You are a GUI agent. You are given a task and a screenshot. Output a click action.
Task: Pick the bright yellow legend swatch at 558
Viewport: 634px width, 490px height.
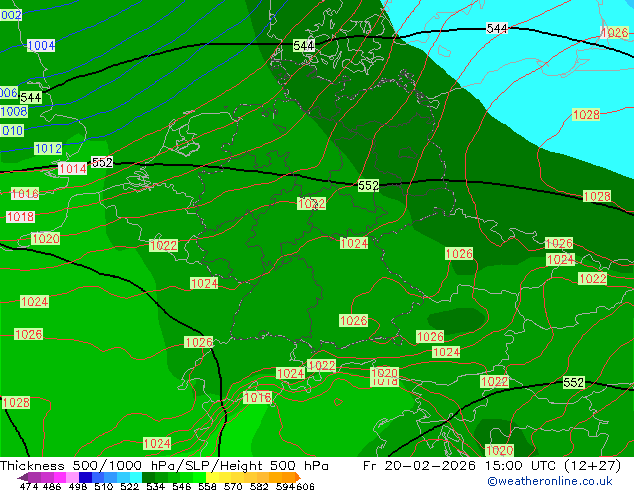(212, 477)
